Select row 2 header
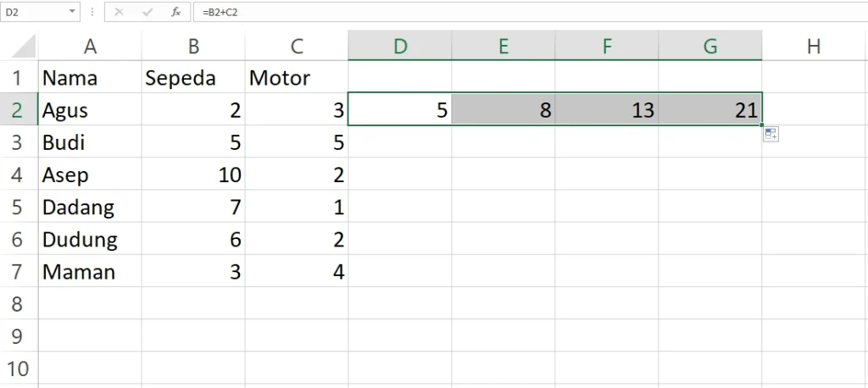The height and width of the screenshot is (388, 868). pos(19,109)
